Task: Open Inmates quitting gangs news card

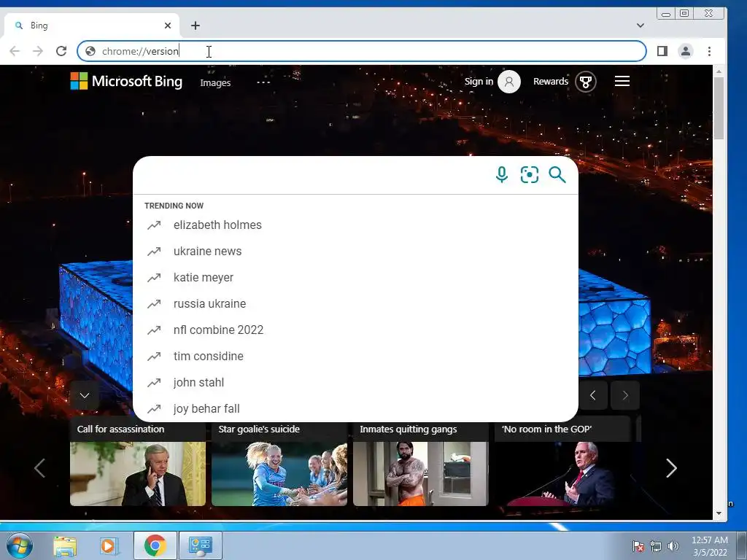Action: 421,462
